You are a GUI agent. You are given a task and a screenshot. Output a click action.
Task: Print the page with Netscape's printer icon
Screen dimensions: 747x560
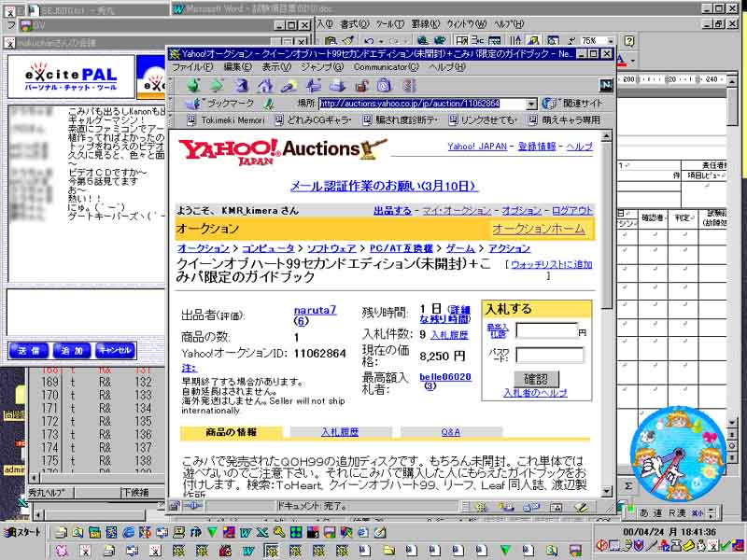(x=337, y=86)
